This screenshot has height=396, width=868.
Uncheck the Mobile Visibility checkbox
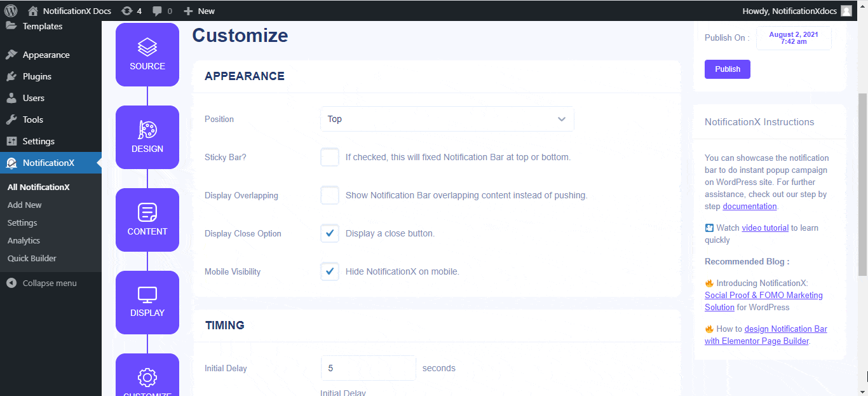[x=330, y=271]
